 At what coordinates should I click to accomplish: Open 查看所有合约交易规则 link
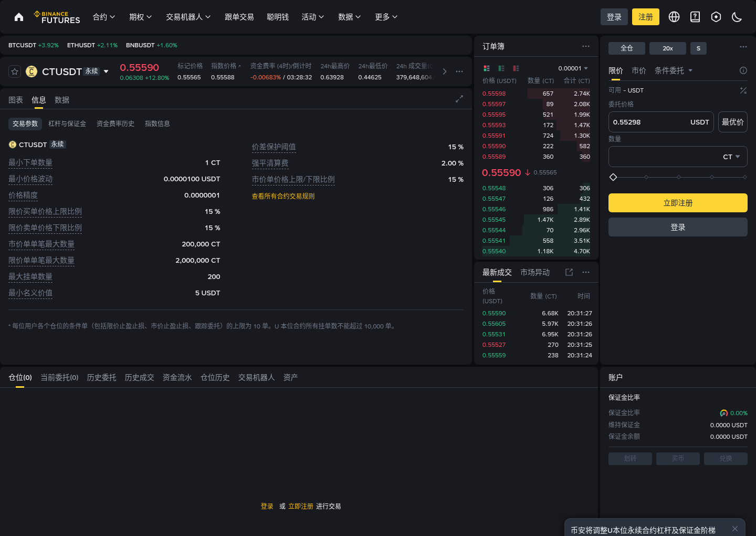click(x=283, y=196)
